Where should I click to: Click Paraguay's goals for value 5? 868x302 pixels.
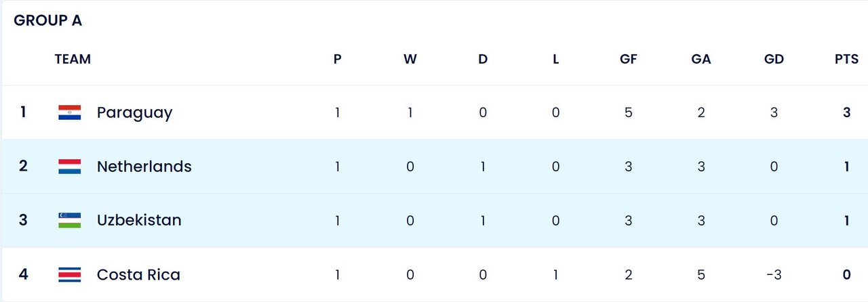628,112
